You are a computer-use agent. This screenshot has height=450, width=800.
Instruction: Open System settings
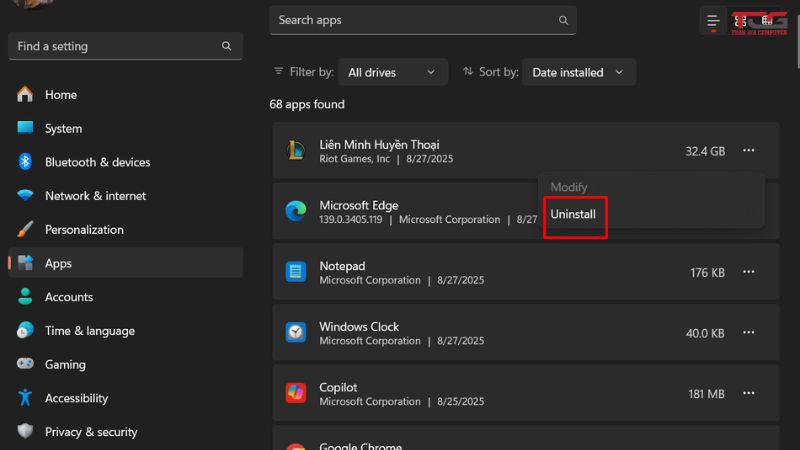(63, 128)
